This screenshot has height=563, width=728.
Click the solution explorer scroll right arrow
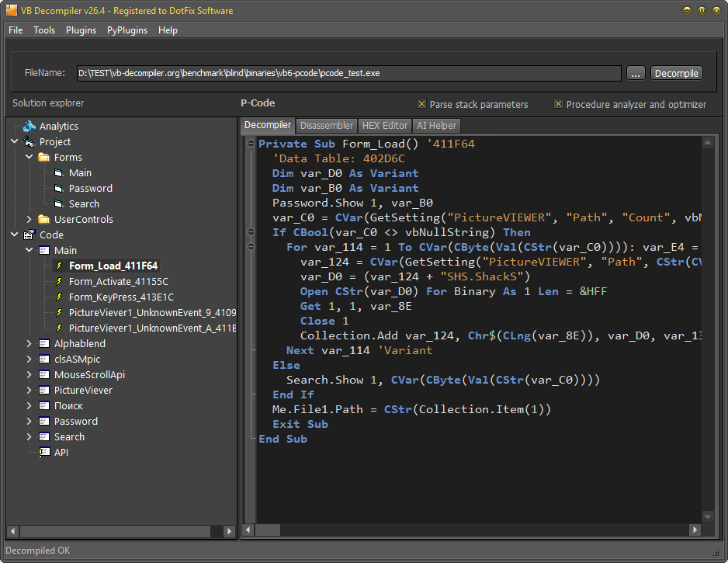click(x=229, y=531)
